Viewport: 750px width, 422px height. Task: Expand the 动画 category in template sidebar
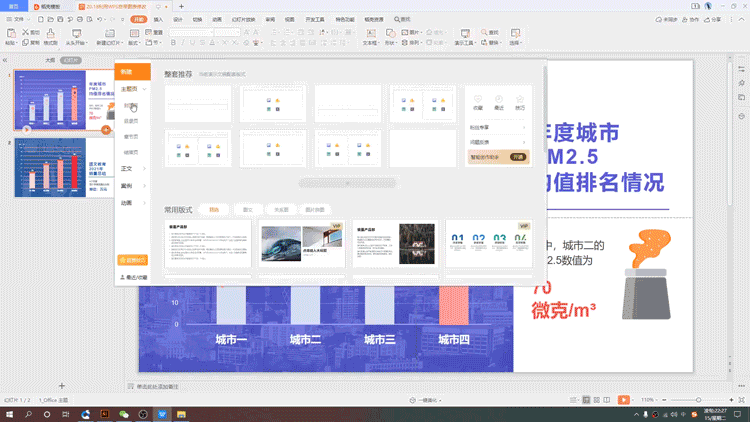(133, 203)
